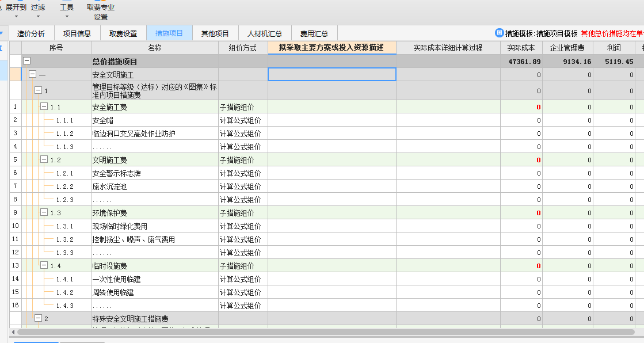
Task: Open the 取费设置 tab
Action: pyautogui.click(x=123, y=34)
